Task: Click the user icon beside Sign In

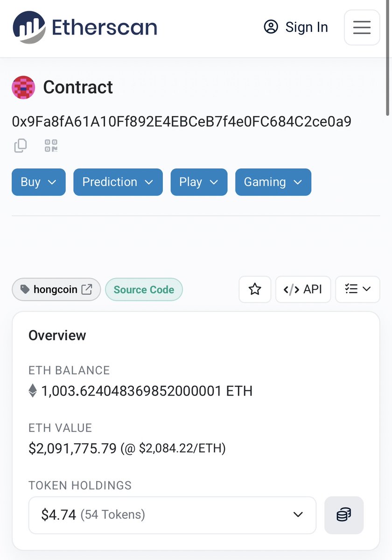Action: coord(271,27)
